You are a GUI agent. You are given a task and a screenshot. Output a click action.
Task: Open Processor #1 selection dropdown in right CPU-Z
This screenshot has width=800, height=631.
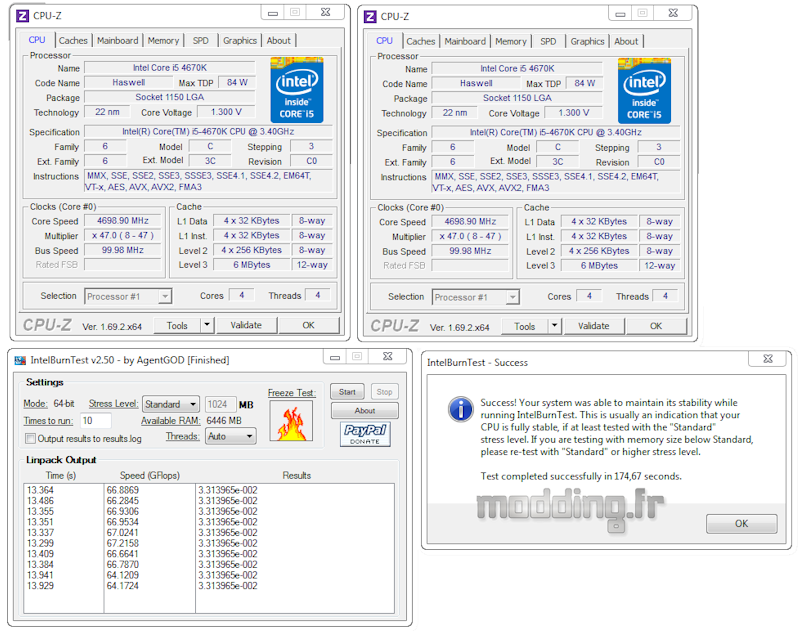tap(476, 297)
